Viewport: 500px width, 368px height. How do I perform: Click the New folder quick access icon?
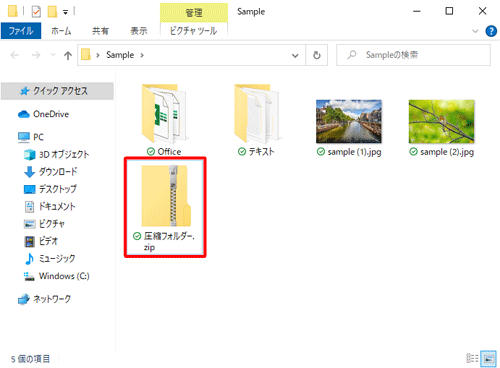click(x=52, y=12)
